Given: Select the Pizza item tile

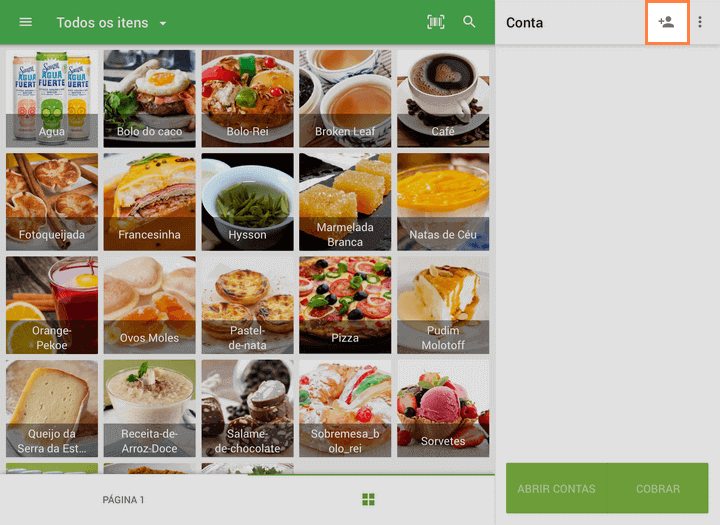Looking at the screenshot, I should coord(345,305).
